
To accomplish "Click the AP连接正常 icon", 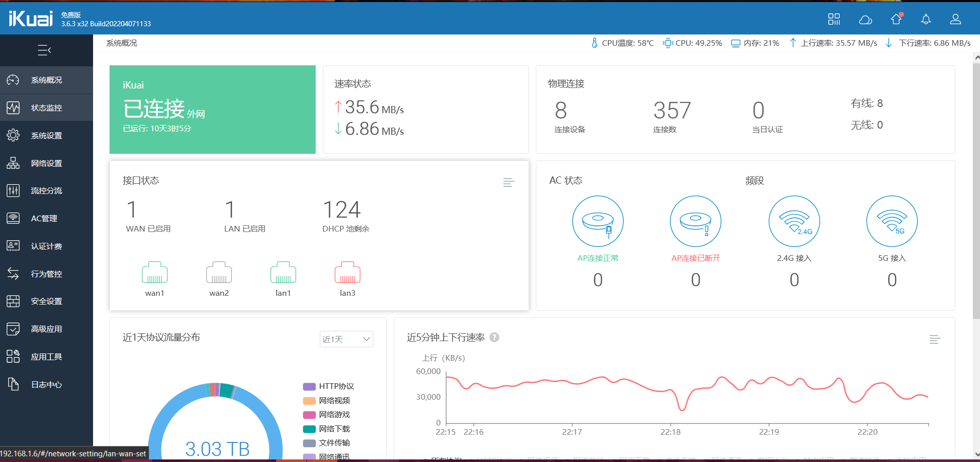I will 598,221.
